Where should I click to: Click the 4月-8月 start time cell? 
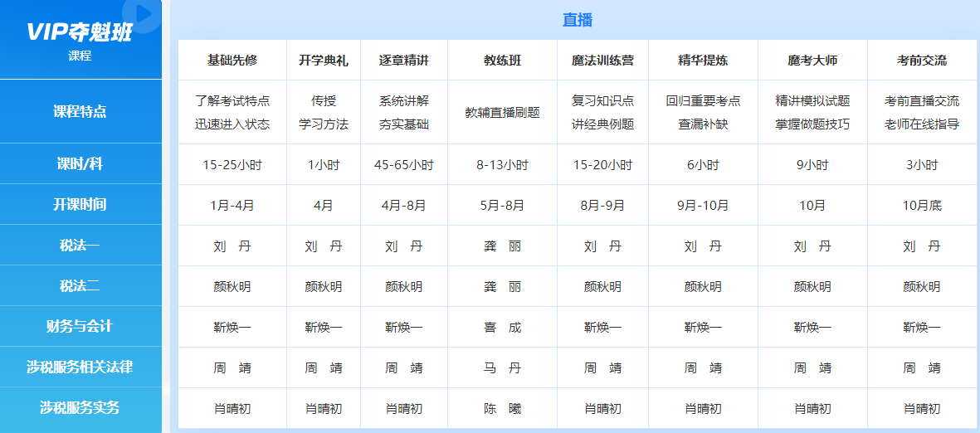coord(404,206)
